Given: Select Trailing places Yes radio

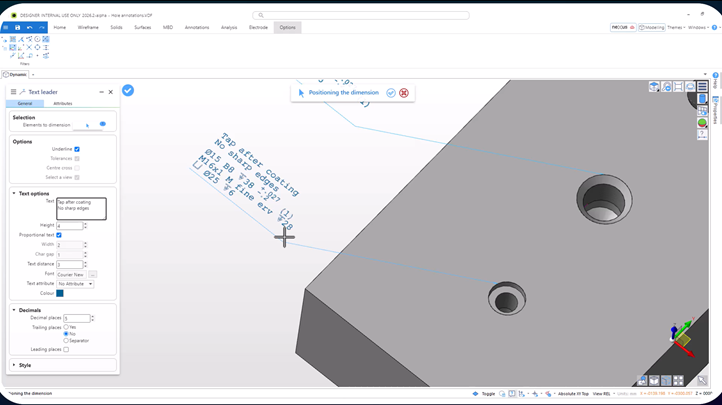Looking at the screenshot, I should click(66, 327).
